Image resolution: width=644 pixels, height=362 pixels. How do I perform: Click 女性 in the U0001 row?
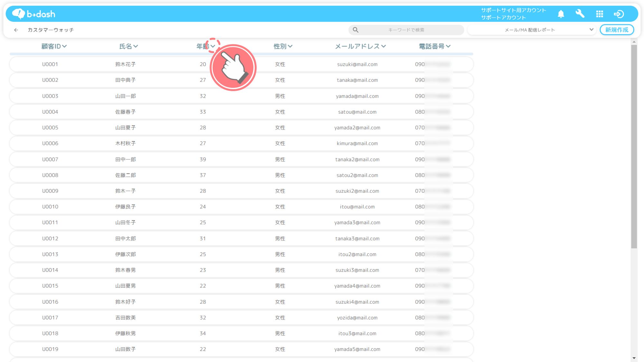pyautogui.click(x=280, y=64)
